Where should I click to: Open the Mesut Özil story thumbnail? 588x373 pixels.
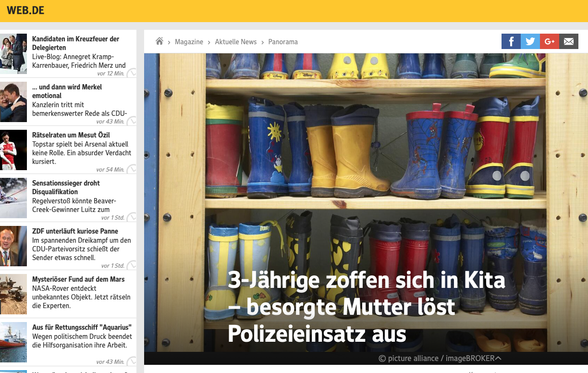point(13,150)
